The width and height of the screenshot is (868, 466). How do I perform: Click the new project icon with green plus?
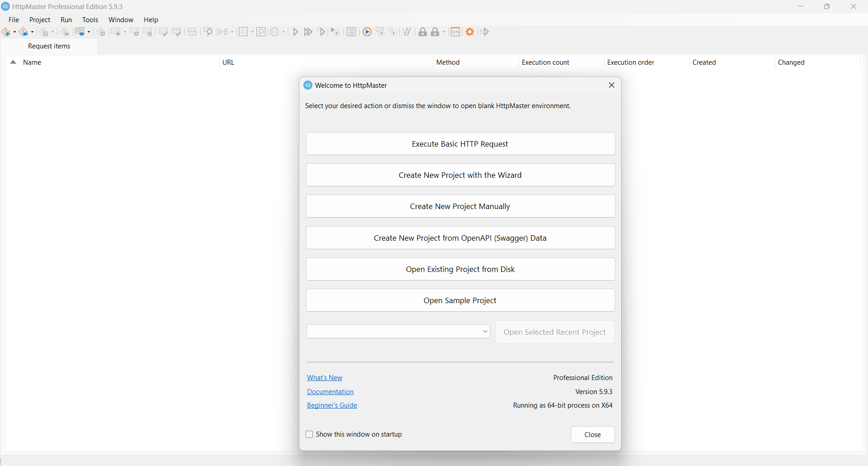click(x=6, y=32)
